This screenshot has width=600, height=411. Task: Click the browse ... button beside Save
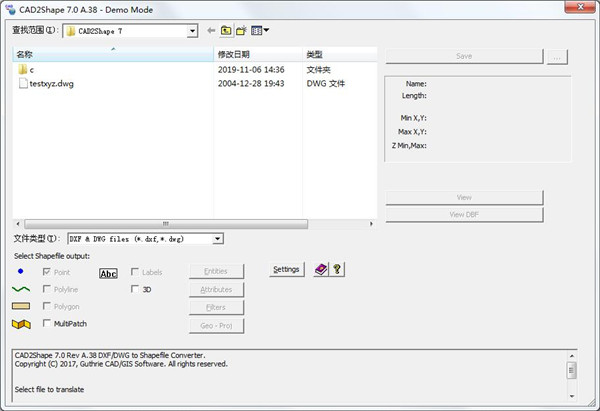[557, 57]
